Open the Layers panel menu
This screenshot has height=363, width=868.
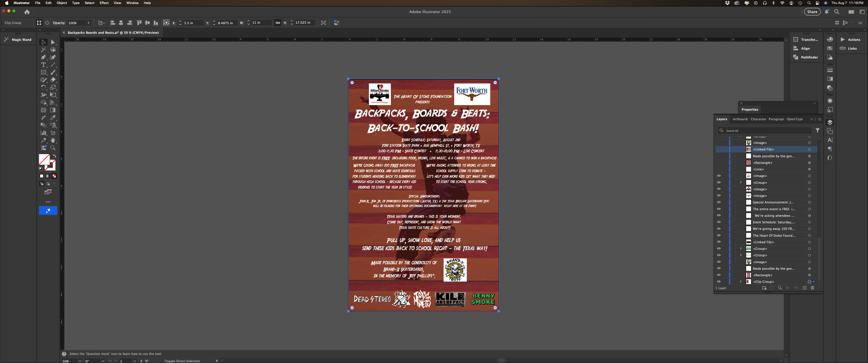pyautogui.click(x=820, y=119)
